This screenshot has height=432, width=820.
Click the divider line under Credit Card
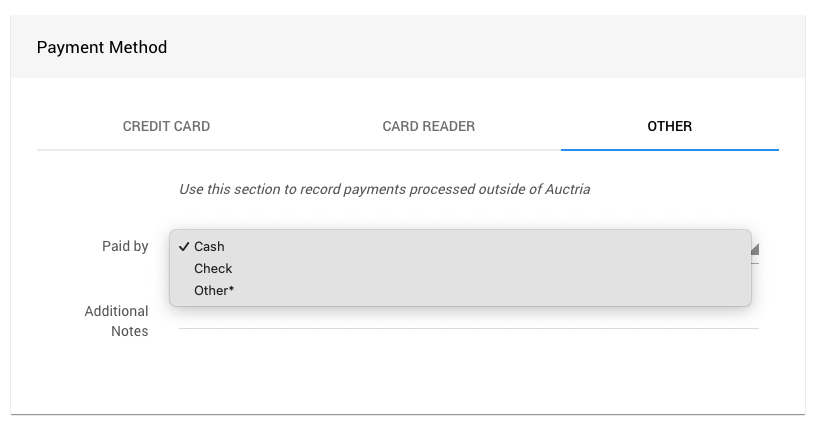click(166, 150)
